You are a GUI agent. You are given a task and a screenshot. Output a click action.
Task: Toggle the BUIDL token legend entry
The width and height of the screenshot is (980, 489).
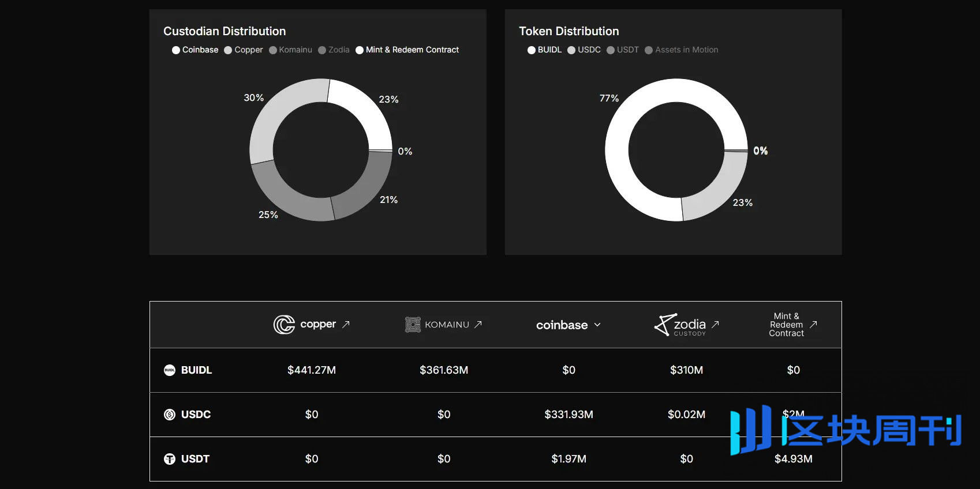point(544,50)
